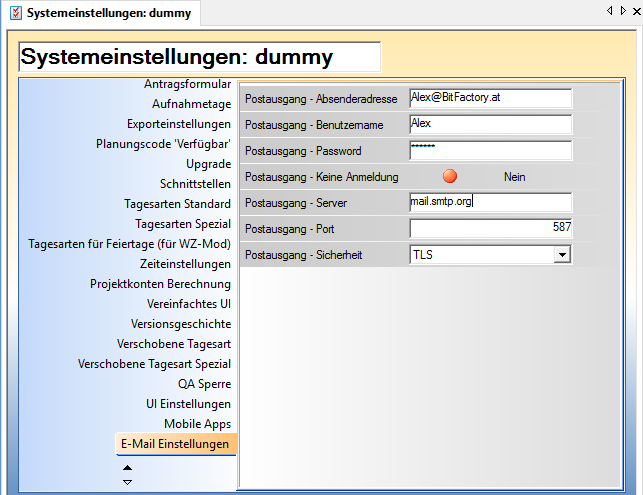Screen dimensions: 643x495
Task: Select Tagesarten Spezial entry
Action: point(183,224)
